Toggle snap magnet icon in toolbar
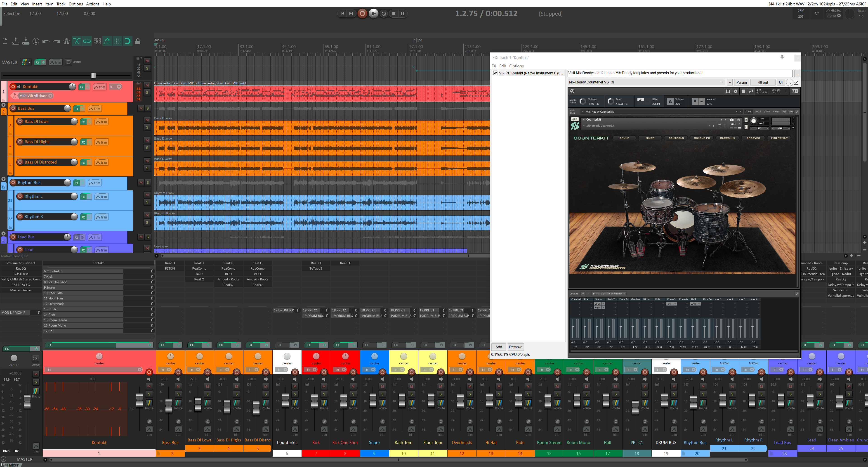This screenshot has width=868, height=467. (x=127, y=41)
